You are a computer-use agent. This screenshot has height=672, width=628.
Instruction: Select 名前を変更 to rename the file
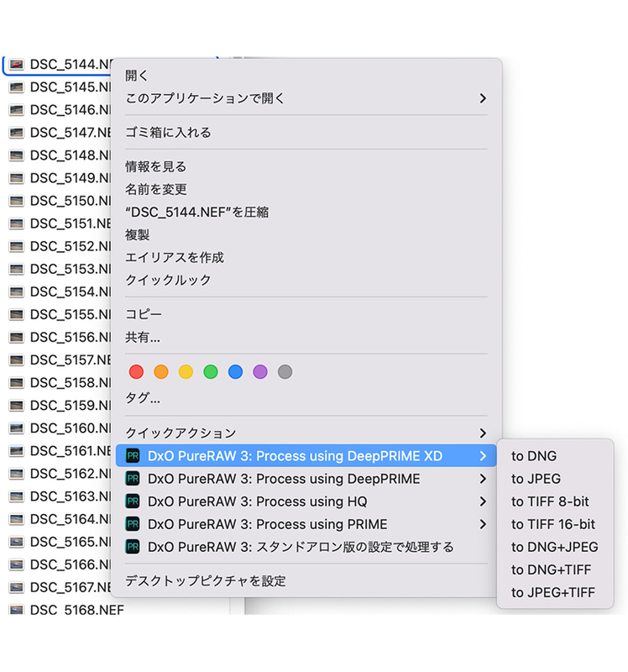click(x=156, y=190)
